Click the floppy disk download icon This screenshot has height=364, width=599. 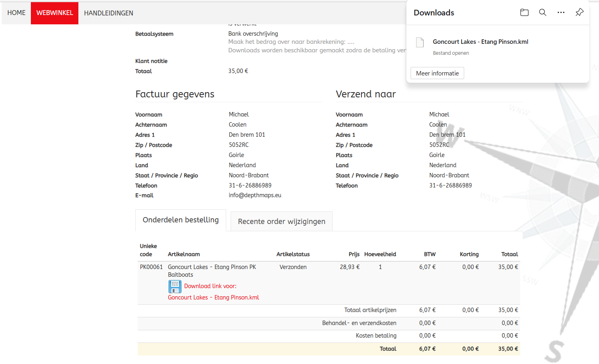click(175, 286)
